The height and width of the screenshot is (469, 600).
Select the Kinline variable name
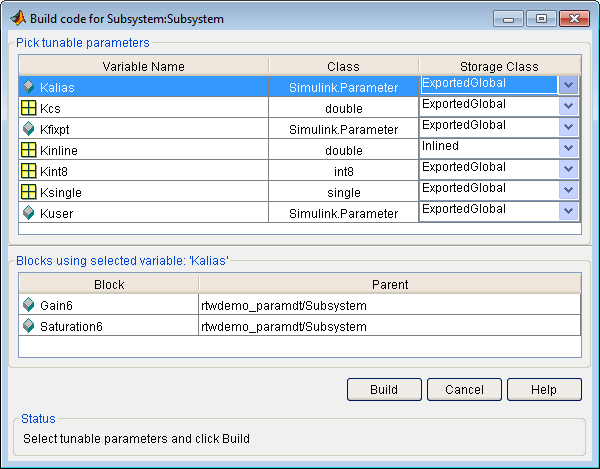(x=59, y=151)
